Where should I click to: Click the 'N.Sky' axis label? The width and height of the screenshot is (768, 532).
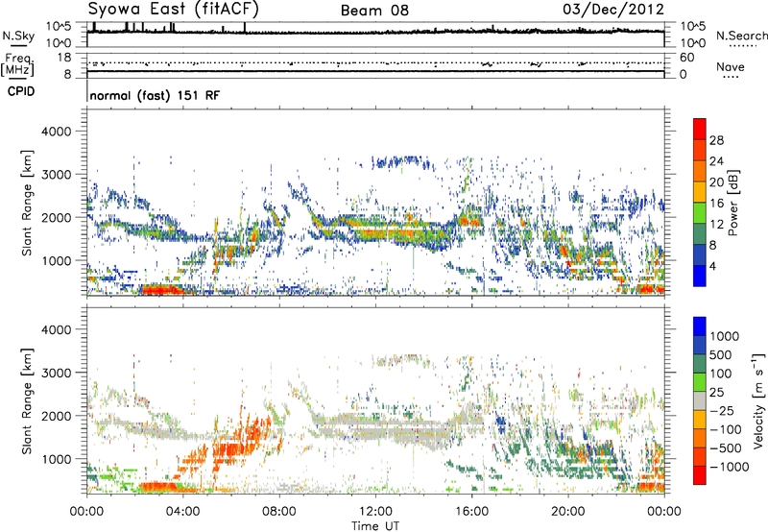tap(18, 36)
